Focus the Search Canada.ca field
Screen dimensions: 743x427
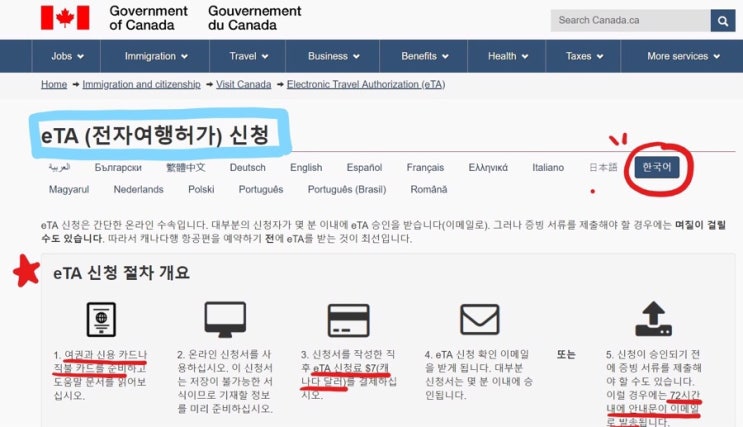click(x=630, y=21)
